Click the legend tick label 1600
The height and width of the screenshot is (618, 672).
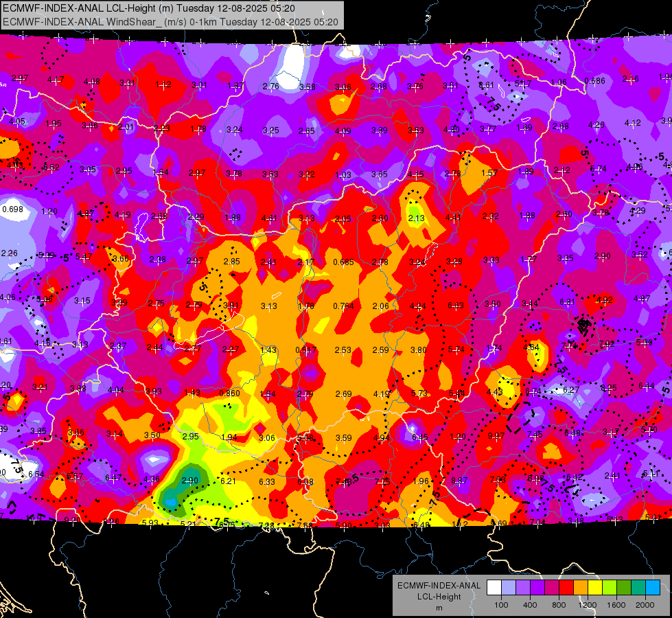[616, 605]
